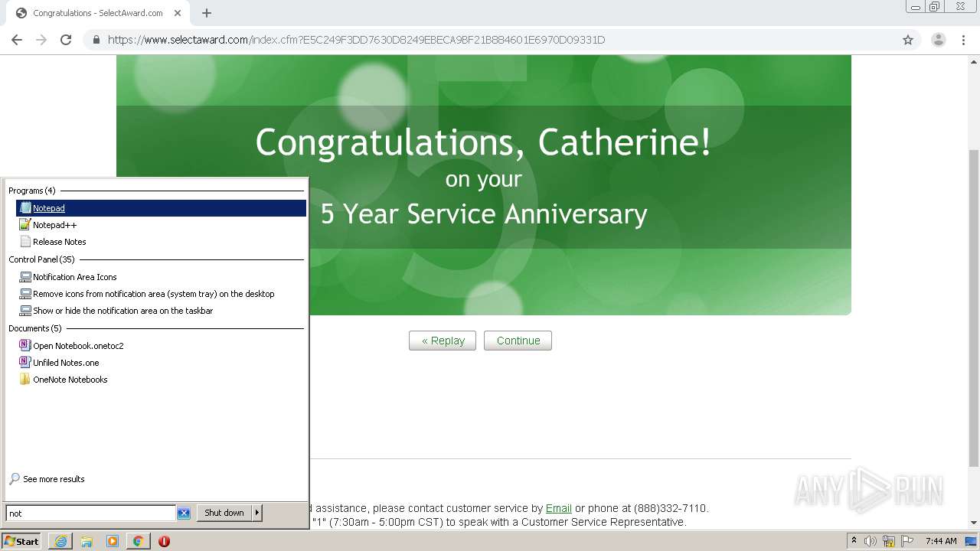Open the Start menu button
Screen dimensions: 980x551
point(21,541)
